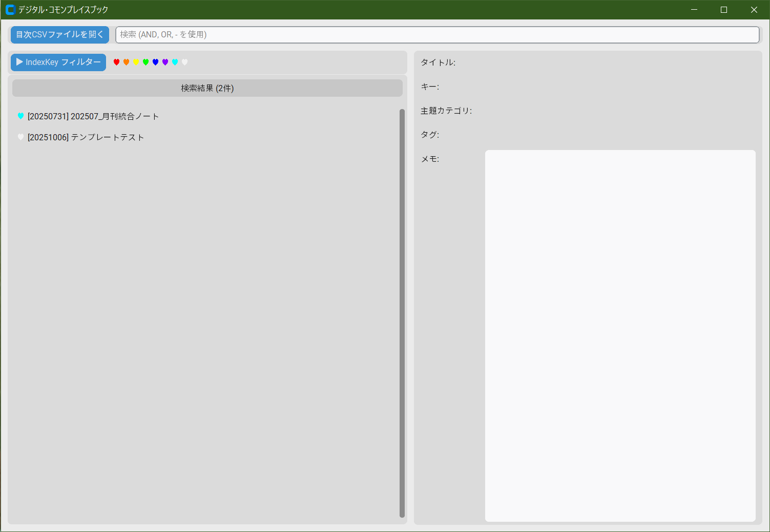Open a table of contents CSV file
770x532 pixels.
59,34
